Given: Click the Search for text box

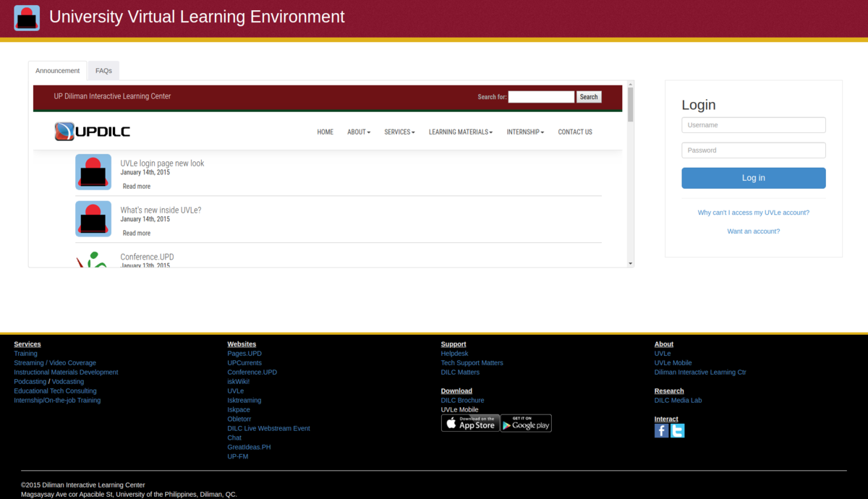Looking at the screenshot, I should [541, 97].
